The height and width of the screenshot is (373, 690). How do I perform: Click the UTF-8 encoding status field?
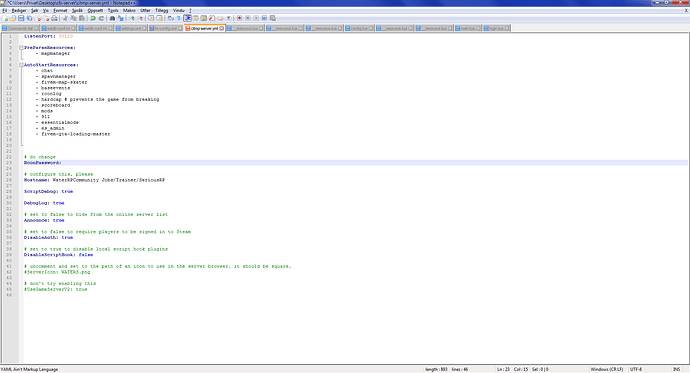(x=636, y=369)
